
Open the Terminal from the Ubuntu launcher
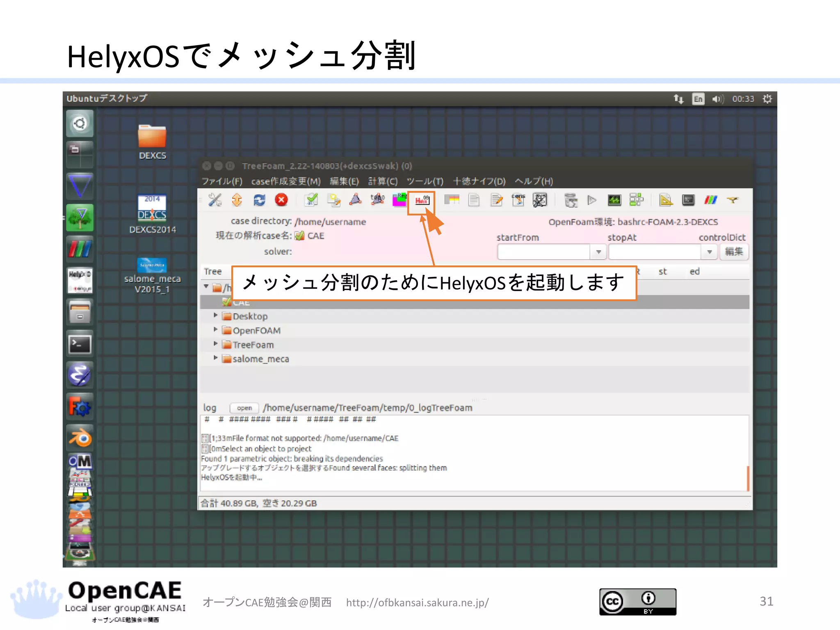click(80, 344)
